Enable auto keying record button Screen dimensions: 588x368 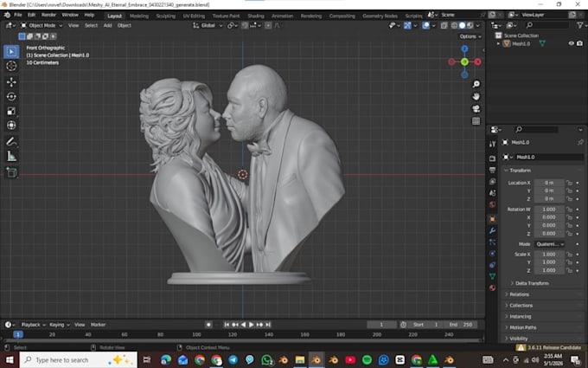208,325
